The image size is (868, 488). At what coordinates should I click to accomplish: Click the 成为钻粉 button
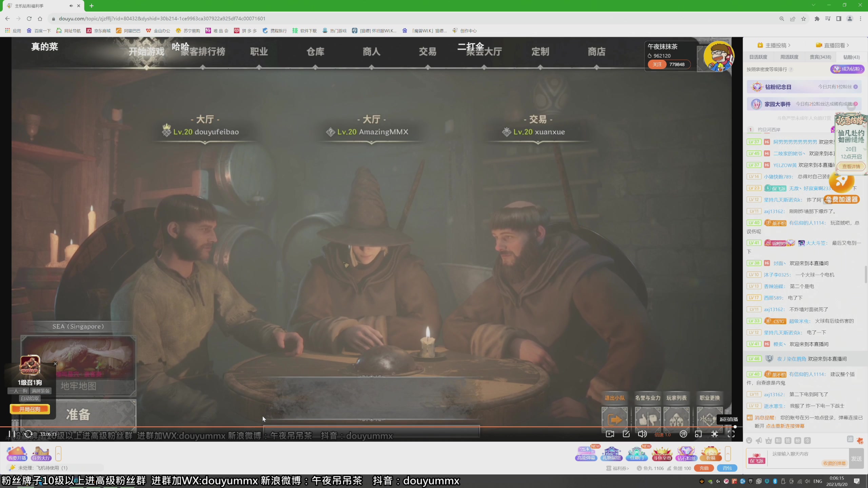(848, 69)
